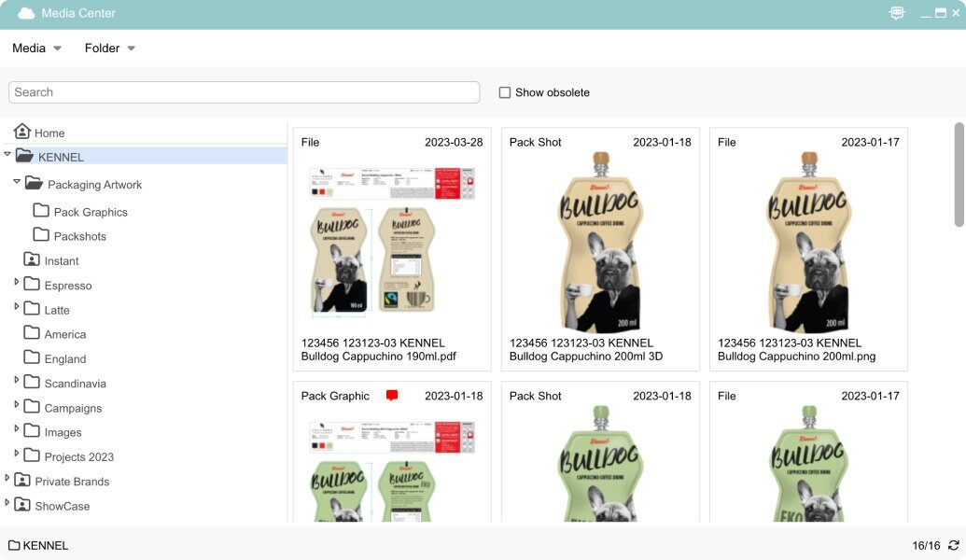Open the beige Pack Shot 200ml 3D thumbnail
The width and height of the screenshot is (966, 560).
(601, 243)
